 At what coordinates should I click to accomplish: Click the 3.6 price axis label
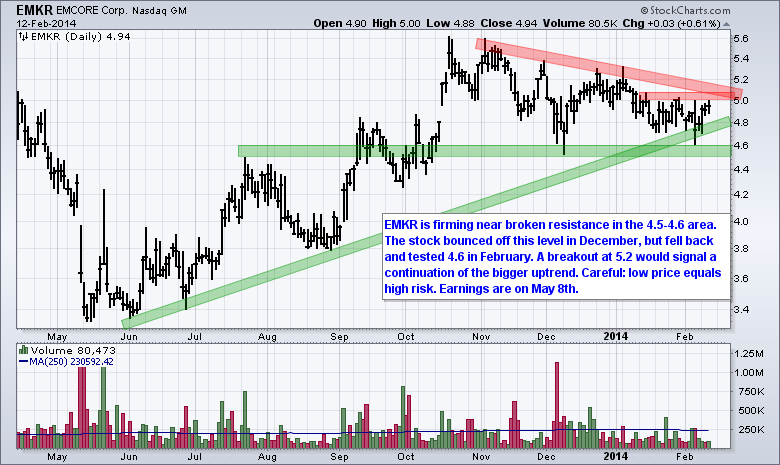tap(741, 278)
